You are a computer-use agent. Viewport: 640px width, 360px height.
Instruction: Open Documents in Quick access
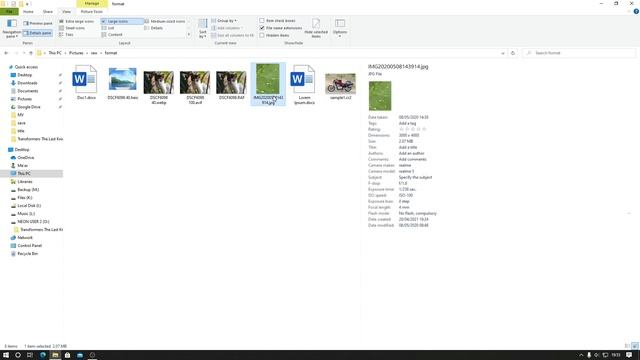click(28, 91)
